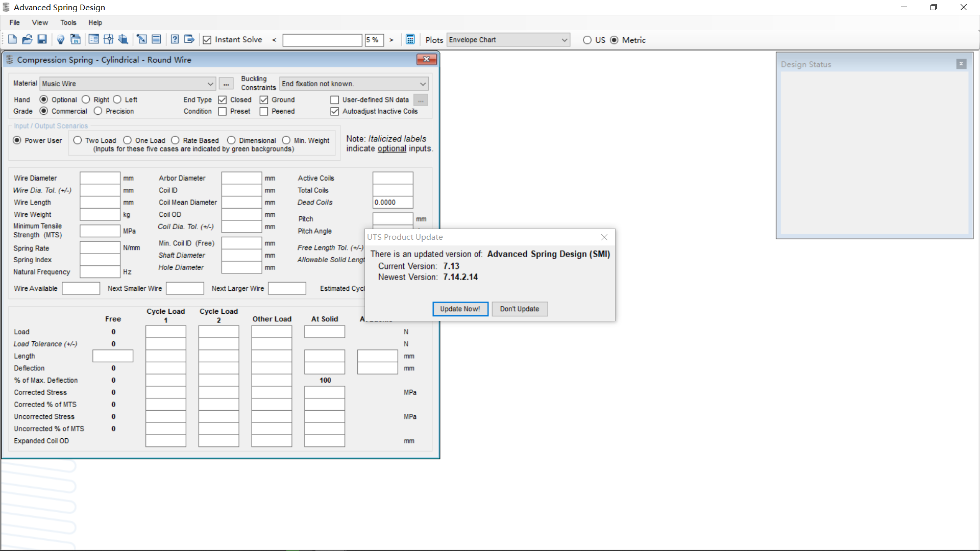Select the Right hand radio button
The width and height of the screenshot is (980, 551).
tap(86, 99)
